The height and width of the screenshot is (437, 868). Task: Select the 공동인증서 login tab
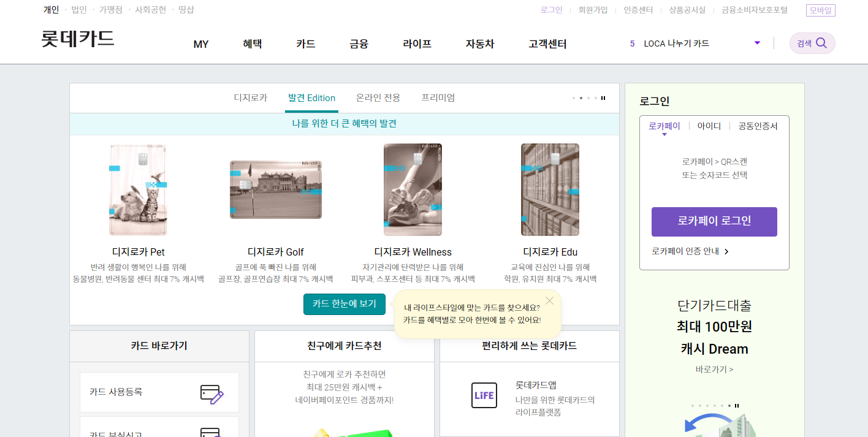(x=758, y=126)
